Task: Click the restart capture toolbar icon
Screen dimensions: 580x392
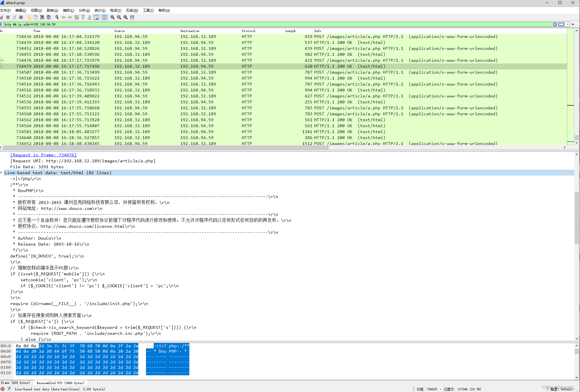Action: [x=14, y=17]
